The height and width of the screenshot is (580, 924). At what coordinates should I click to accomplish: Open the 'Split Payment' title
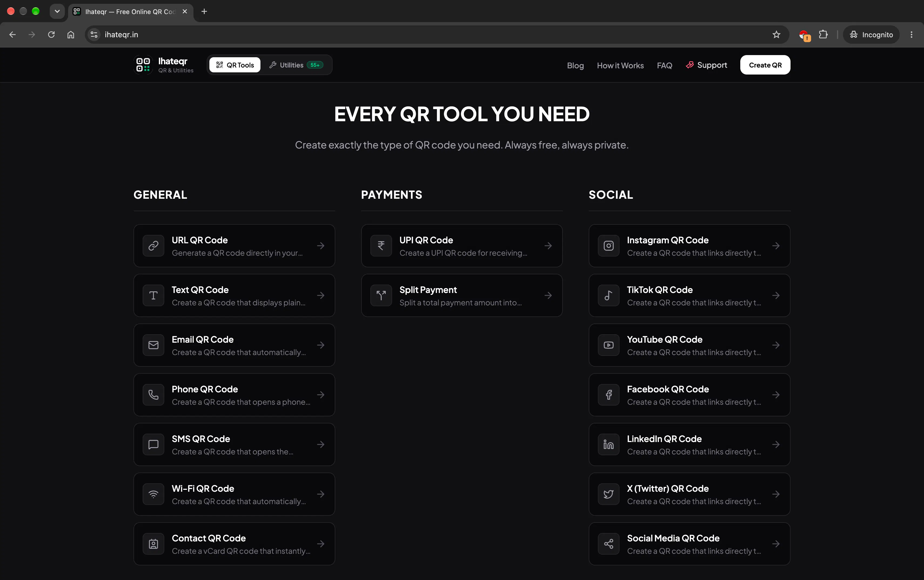pos(428,290)
